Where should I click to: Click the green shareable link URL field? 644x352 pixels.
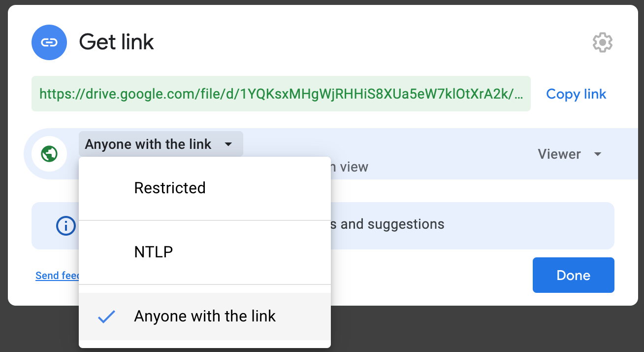coord(281,94)
